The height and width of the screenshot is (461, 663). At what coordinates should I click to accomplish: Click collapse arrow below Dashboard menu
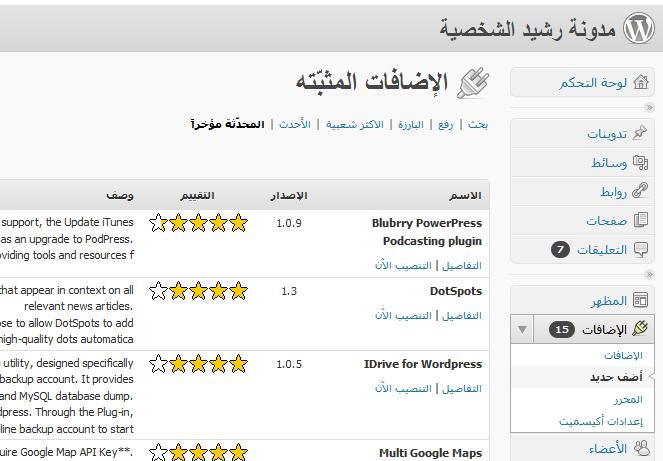point(648,107)
